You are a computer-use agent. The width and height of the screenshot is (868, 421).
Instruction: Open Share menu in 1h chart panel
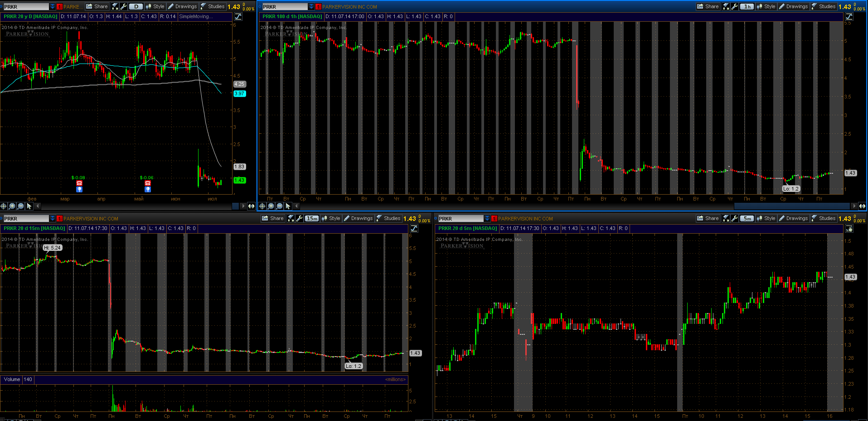click(x=708, y=6)
